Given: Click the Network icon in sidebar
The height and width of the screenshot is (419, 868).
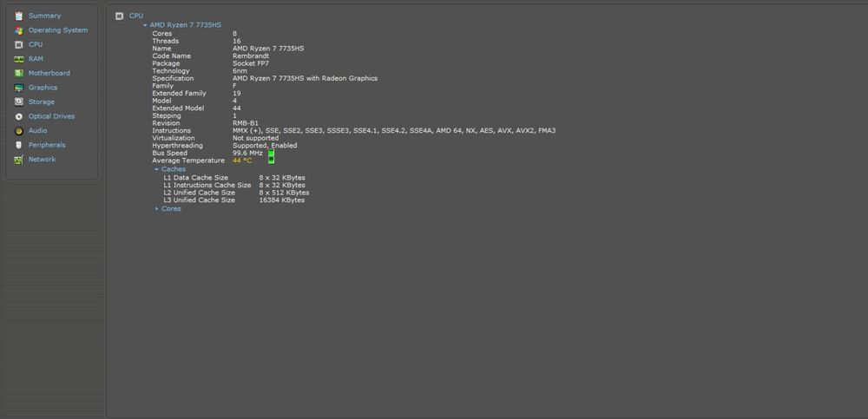Looking at the screenshot, I should pyautogui.click(x=19, y=160).
